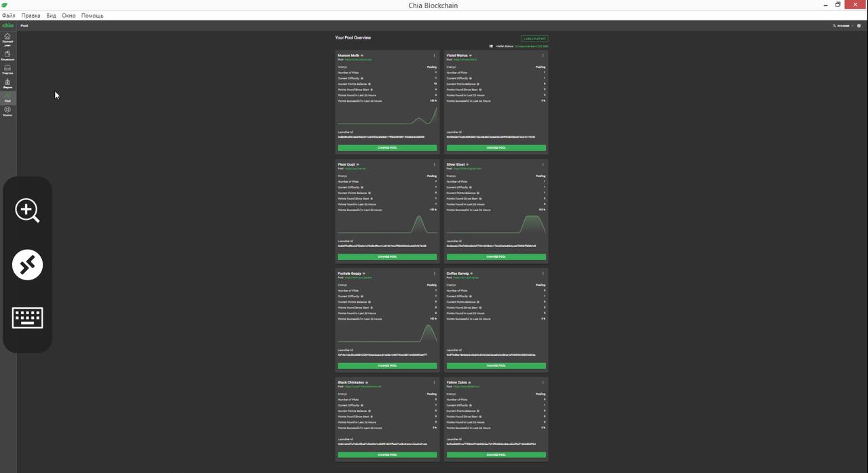The image size is (868, 473).
Task: Open the language dropdown at top right
Action: pyautogui.click(x=843, y=26)
